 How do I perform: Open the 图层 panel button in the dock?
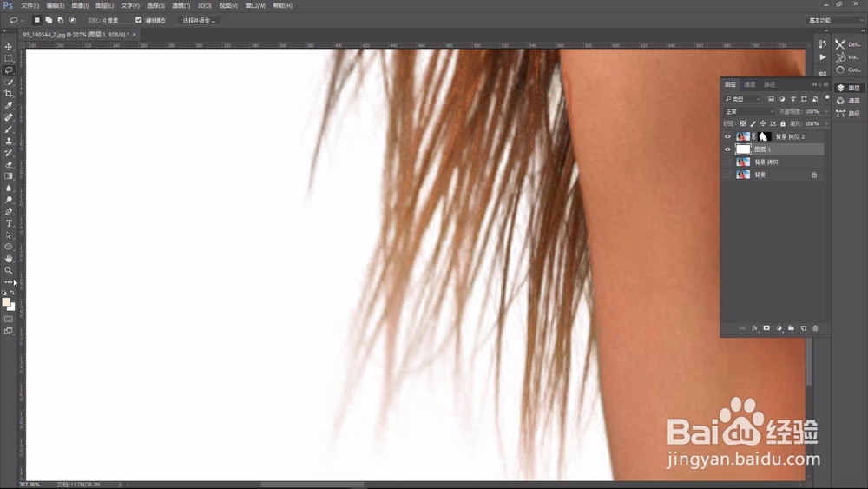pos(849,88)
